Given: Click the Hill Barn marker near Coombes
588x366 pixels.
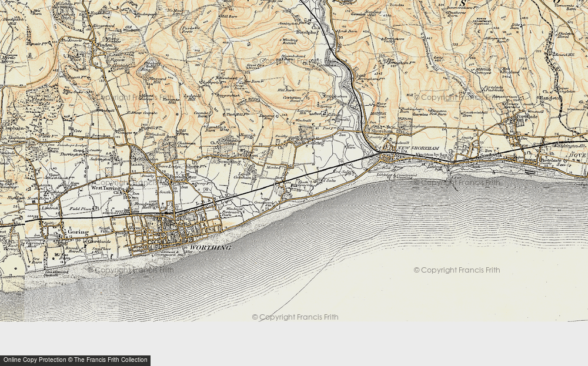Looking at the screenshot, I should (x=285, y=90).
